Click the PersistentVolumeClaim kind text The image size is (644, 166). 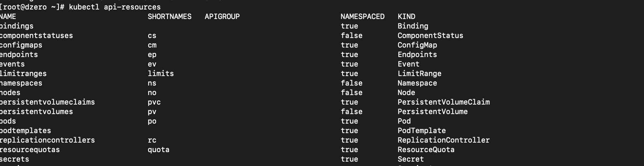pos(443,102)
